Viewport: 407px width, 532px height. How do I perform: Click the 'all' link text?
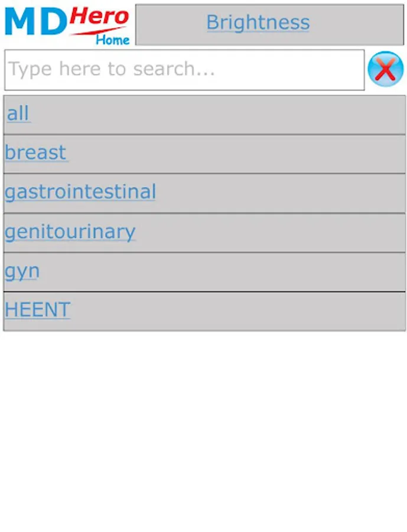(x=18, y=113)
